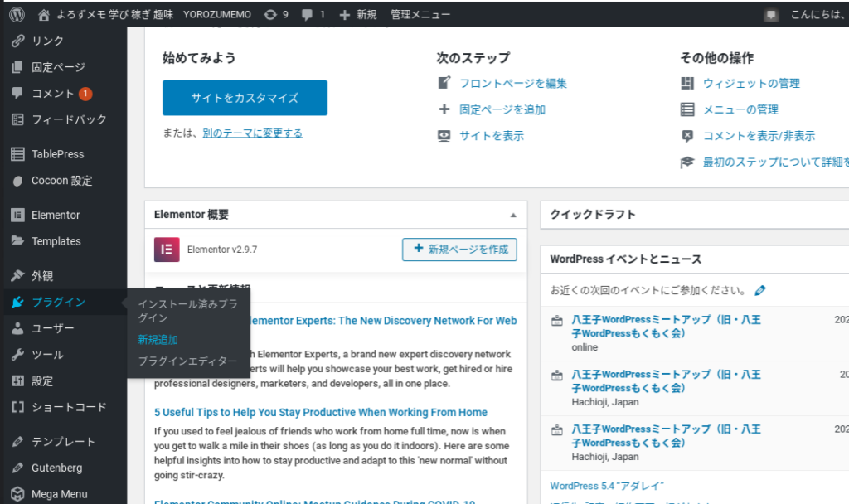849x504 pixels.
Task: Open the comments bubble icon in the admin bar
Action: 310,13
